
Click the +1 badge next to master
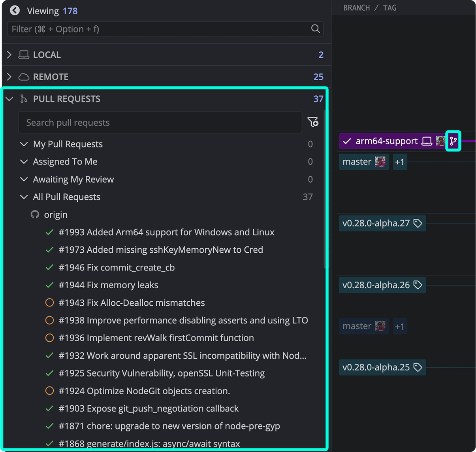click(399, 161)
